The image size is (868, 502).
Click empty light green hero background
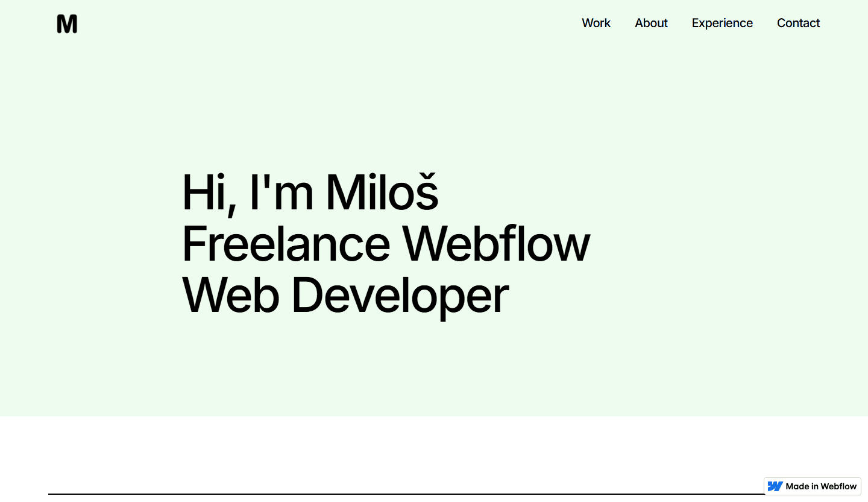[693, 181]
